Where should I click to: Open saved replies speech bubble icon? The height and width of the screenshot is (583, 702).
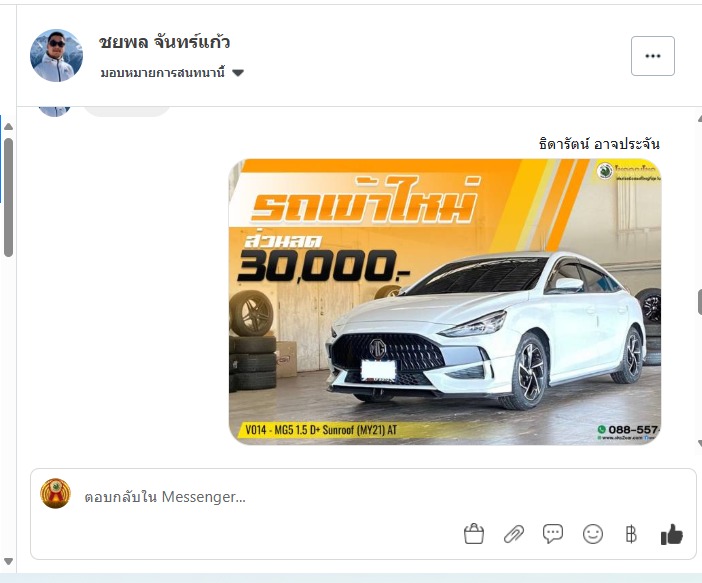(x=553, y=534)
